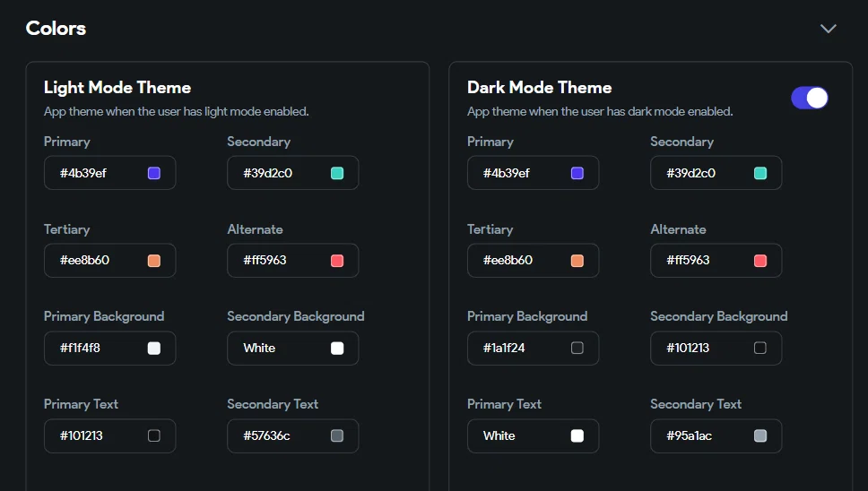Click the Colors section heading
The image size is (868, 491).
pyautogui.click(x=56, y=28)
